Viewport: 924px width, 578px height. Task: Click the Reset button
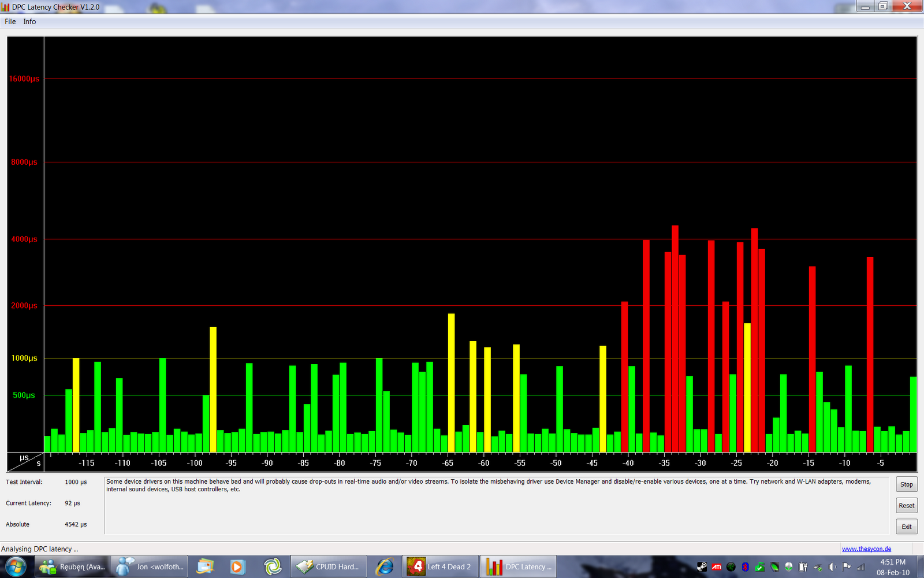[907, 506]
